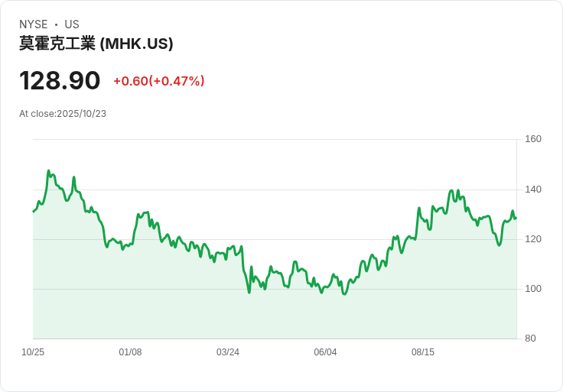Click the 160 y-axis label
The height and width of the screenshot is (392, 563).
point(533,139)
